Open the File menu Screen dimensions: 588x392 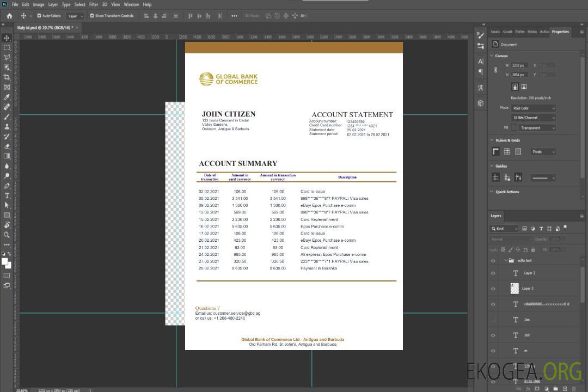[15, 4]
